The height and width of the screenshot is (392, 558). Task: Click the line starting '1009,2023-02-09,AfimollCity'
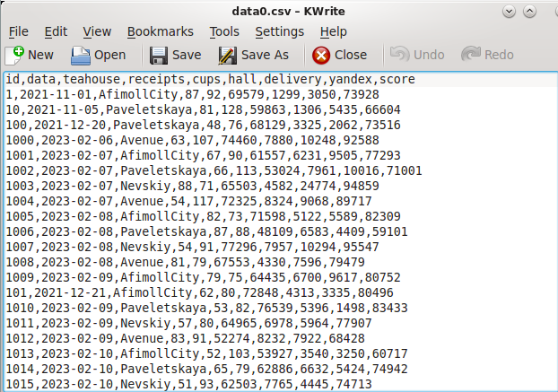coord(204,277)
